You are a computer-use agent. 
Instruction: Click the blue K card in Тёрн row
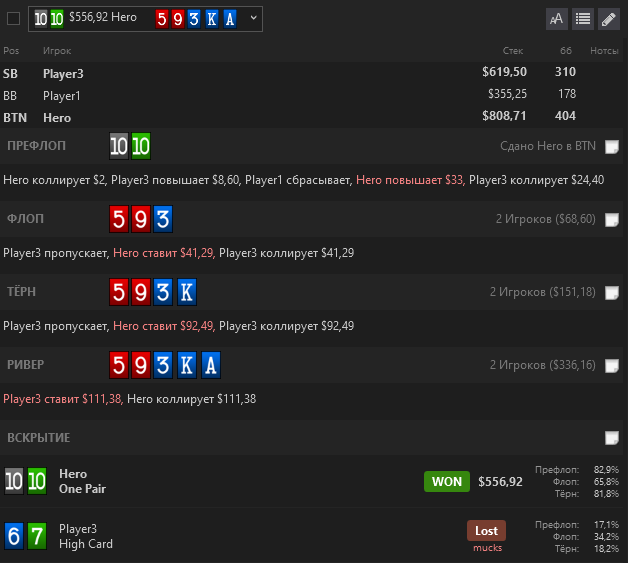(x=187, y=292)
